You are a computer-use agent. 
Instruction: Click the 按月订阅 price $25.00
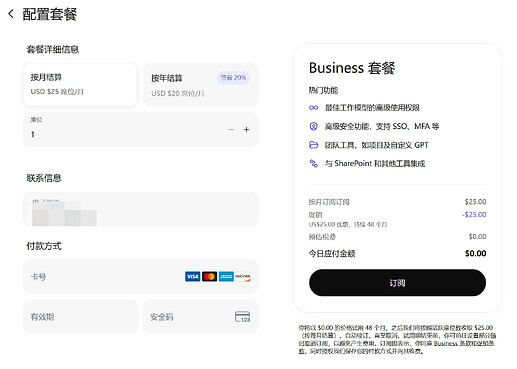pyautogui.click(x=476, y=202)
